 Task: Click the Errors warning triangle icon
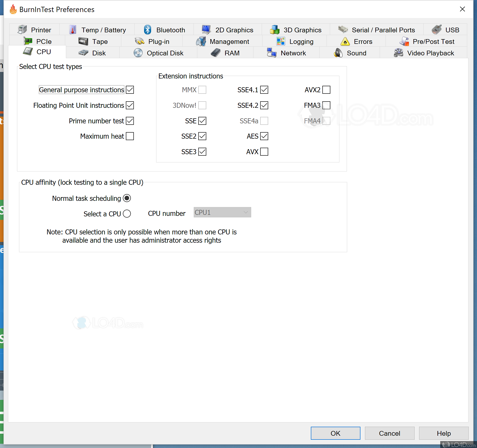(x=345, y=41)
